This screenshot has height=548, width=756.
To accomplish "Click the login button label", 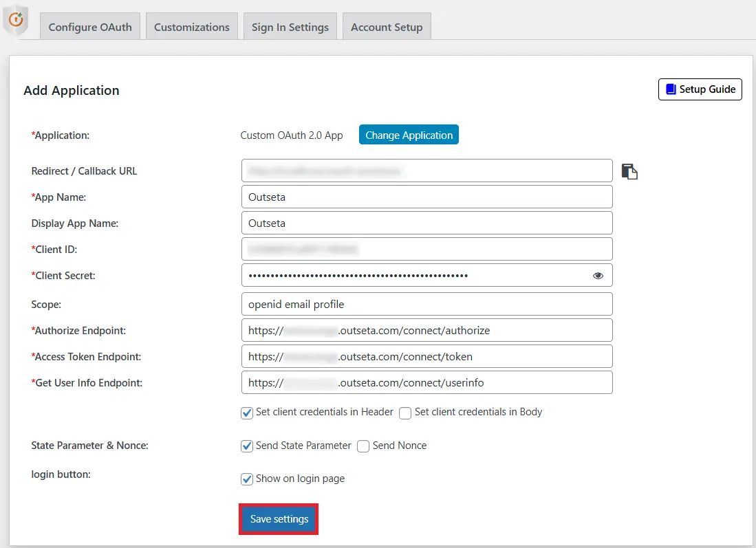I will 61,474.
